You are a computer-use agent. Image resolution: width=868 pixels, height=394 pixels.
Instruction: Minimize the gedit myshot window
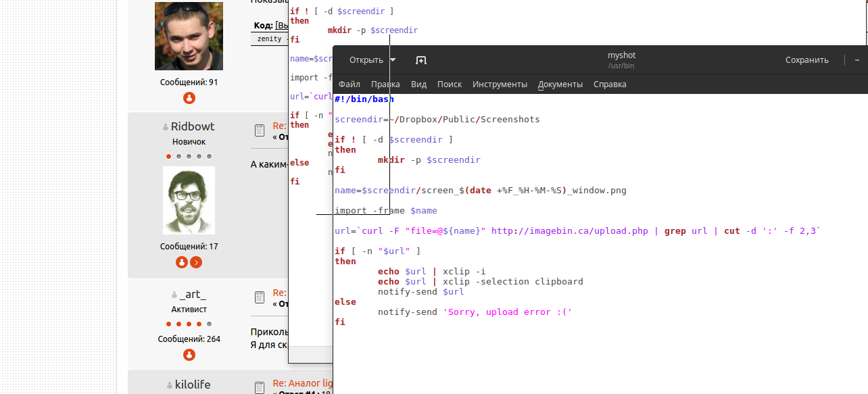click(857, 60)
